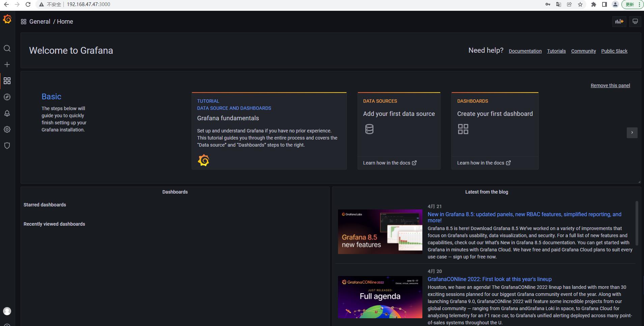The image size is (644, 326).
Task: Click the Welcome to Grafana heading
Action: (71, 50)
